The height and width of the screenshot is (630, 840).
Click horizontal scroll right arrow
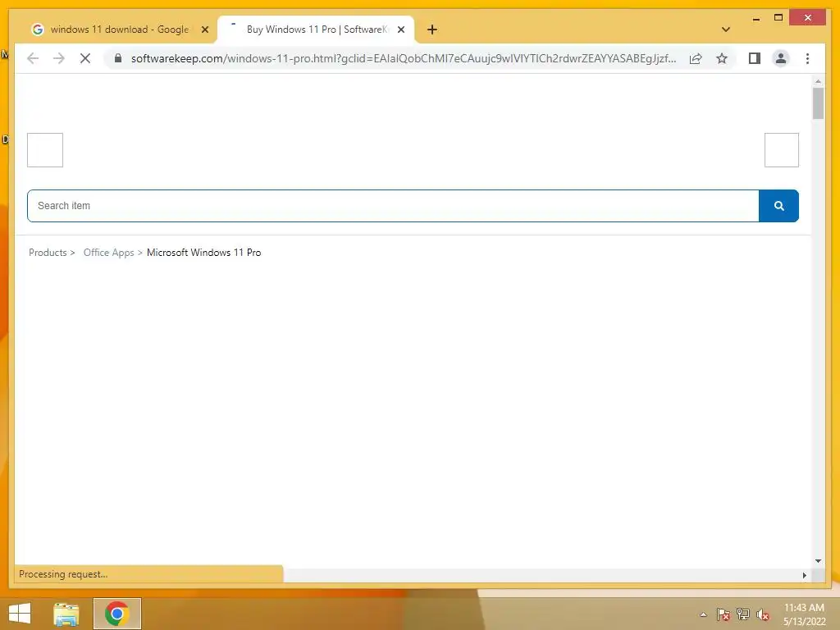tap(804, 575)
